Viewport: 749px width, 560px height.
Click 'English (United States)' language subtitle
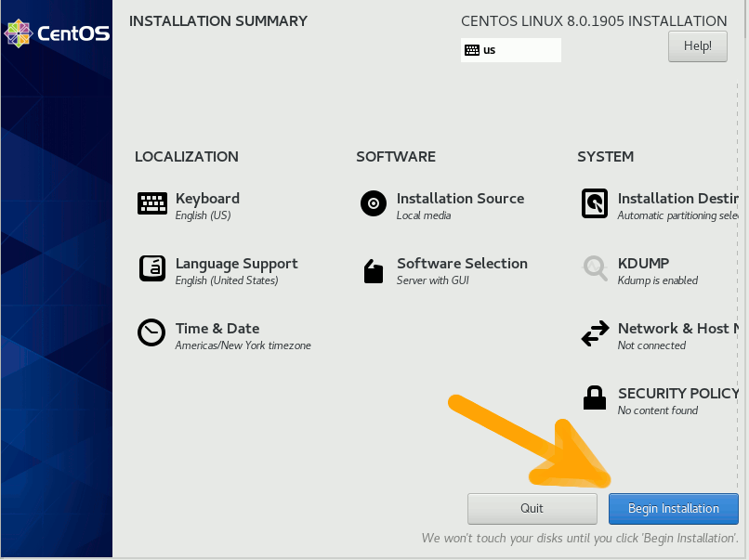tap(227, 280)
